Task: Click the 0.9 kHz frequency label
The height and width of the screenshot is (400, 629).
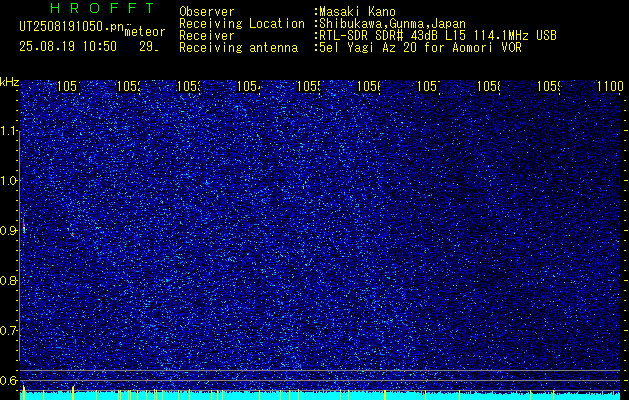Action: [9, 231]
